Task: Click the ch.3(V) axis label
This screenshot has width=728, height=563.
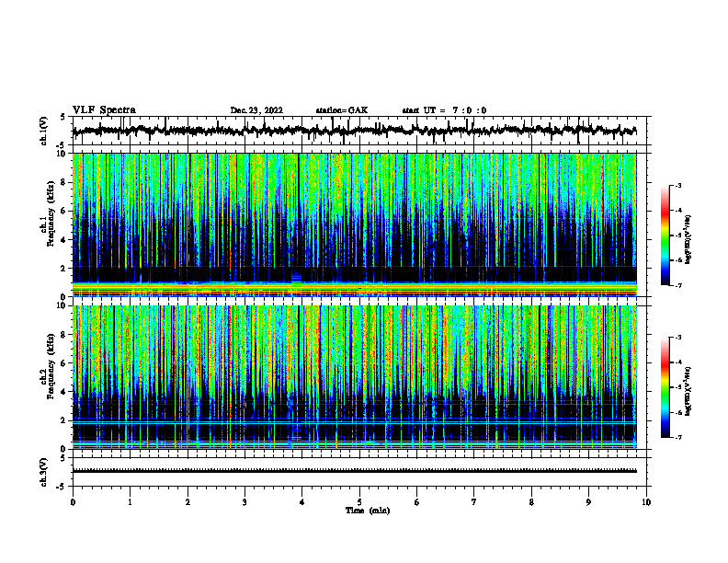Action: coord(44,472)
